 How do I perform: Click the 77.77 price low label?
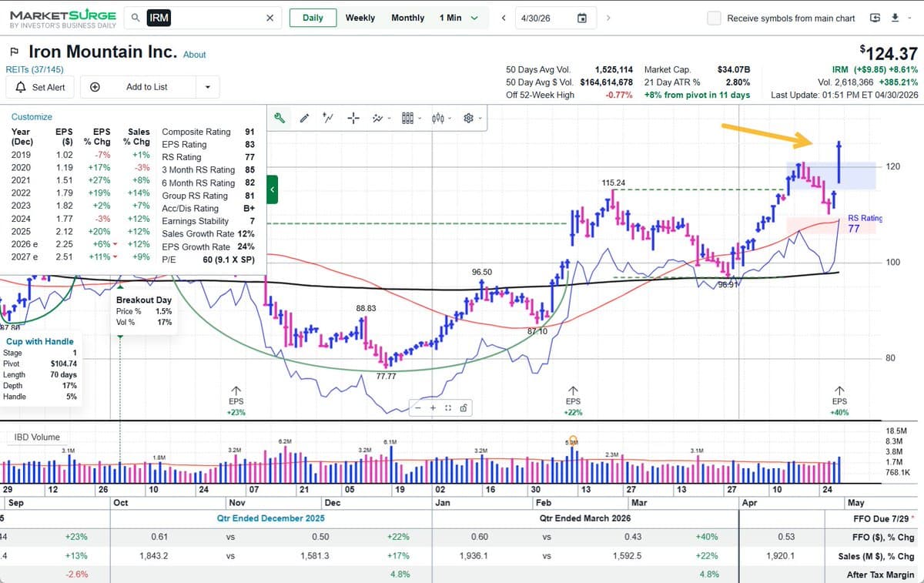pyautogui.click(x=386, y=377)
